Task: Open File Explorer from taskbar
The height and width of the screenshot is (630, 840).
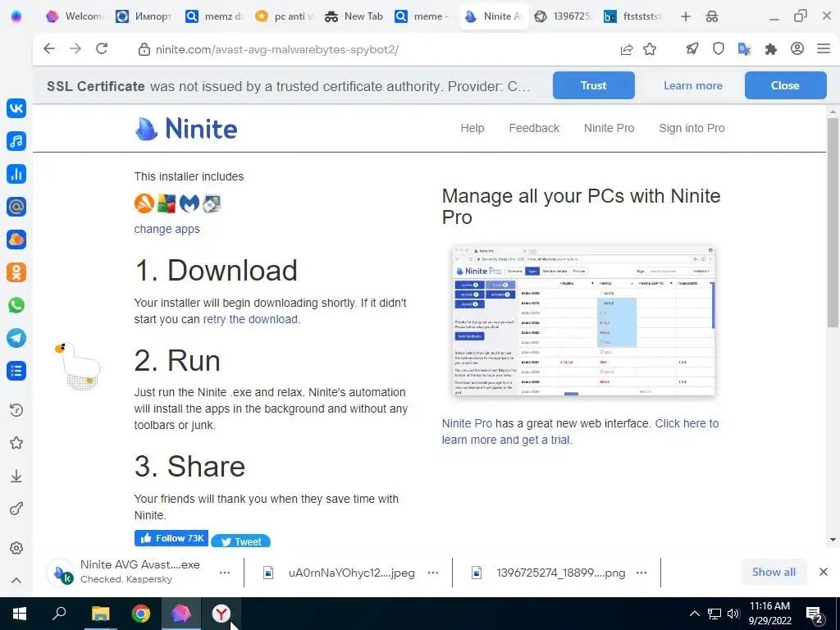Action: (100, 614)
